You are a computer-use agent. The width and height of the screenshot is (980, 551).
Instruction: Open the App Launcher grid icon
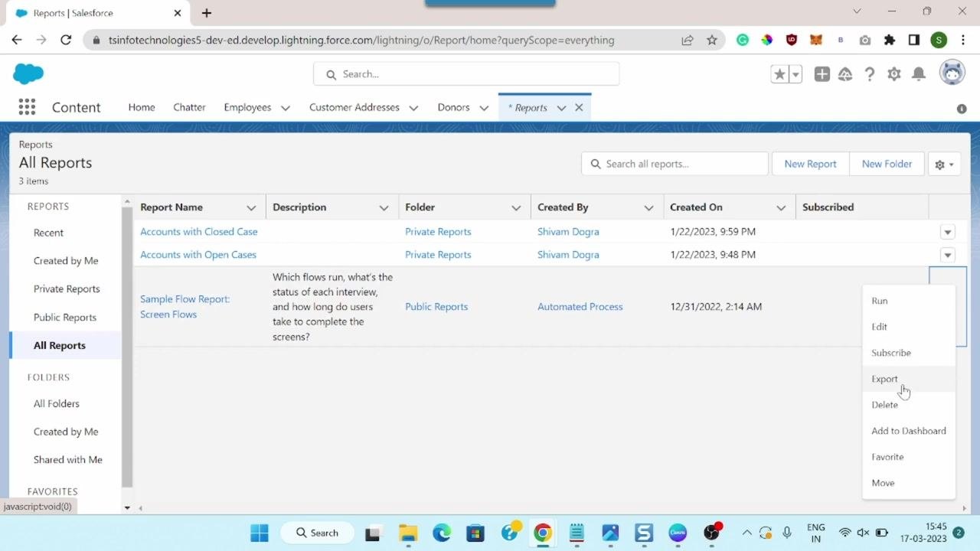click(x=27, y=107)
